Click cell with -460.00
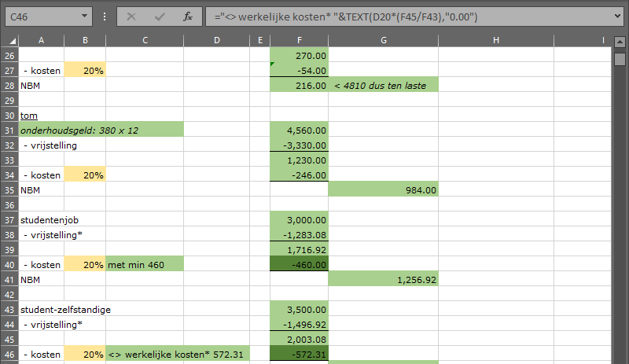This screenshot has height=364, width=629. tap(300, 265)
